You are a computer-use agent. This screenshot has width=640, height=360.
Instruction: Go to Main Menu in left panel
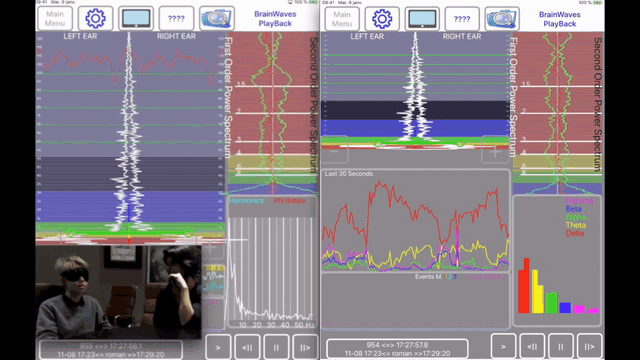coord(55,18)
